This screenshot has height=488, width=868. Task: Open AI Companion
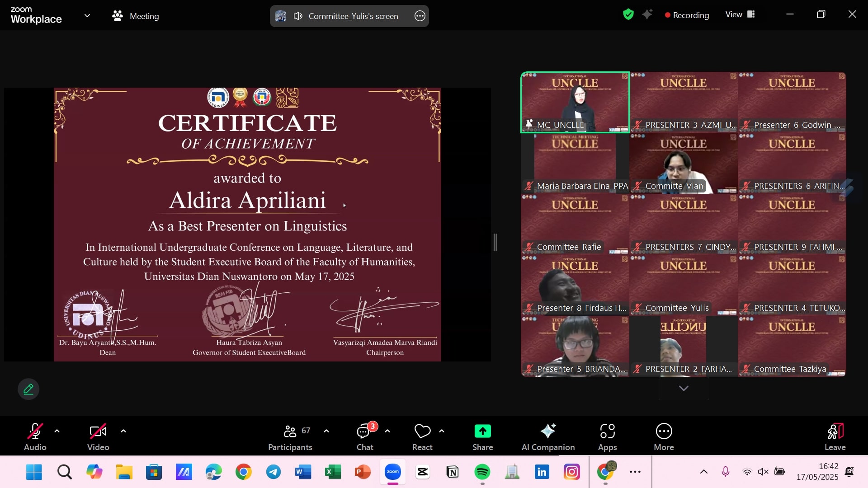tap(548, 437)
